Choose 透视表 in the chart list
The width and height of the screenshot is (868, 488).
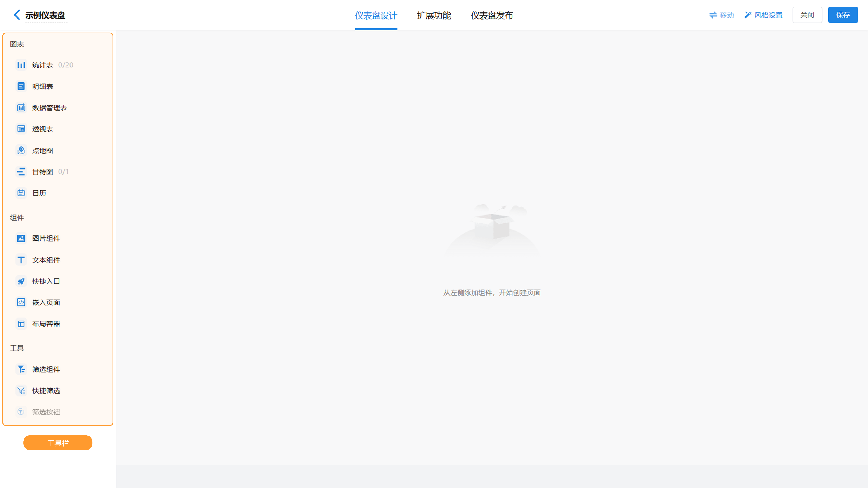coord(42,129)
